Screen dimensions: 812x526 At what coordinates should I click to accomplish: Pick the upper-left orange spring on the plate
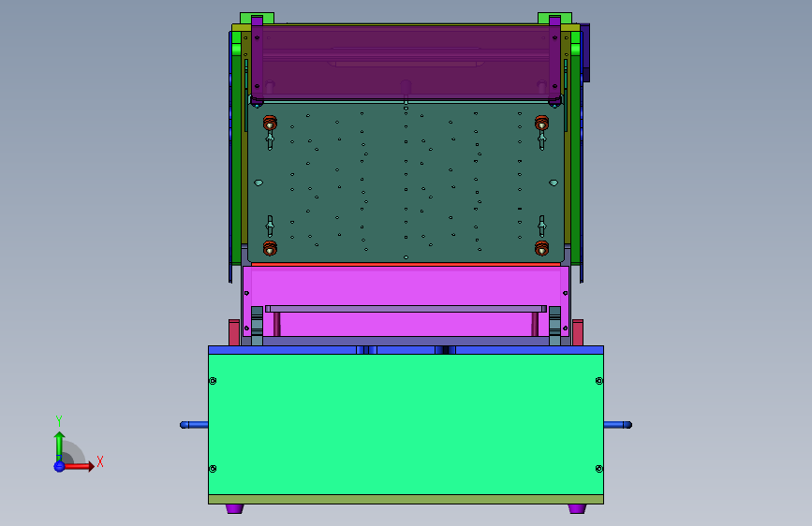coord(270,124)
